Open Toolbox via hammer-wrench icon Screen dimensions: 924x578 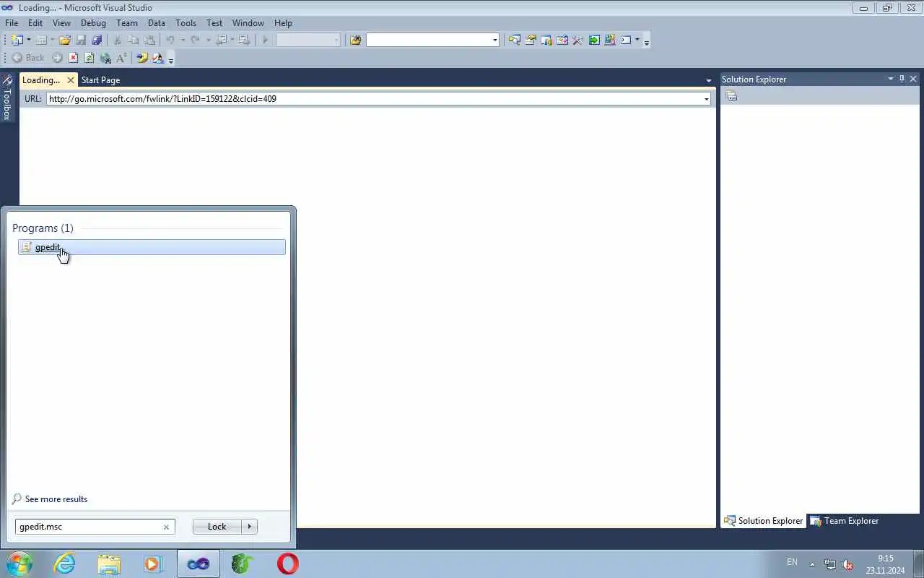pyautogui.click(x=577, y=40)
